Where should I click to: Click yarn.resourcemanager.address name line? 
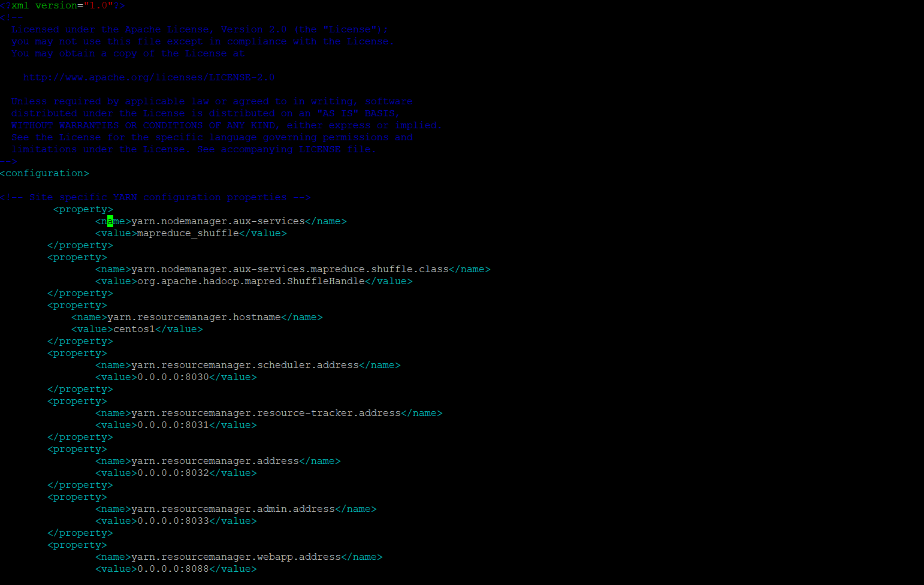click(x=218, y=461)
